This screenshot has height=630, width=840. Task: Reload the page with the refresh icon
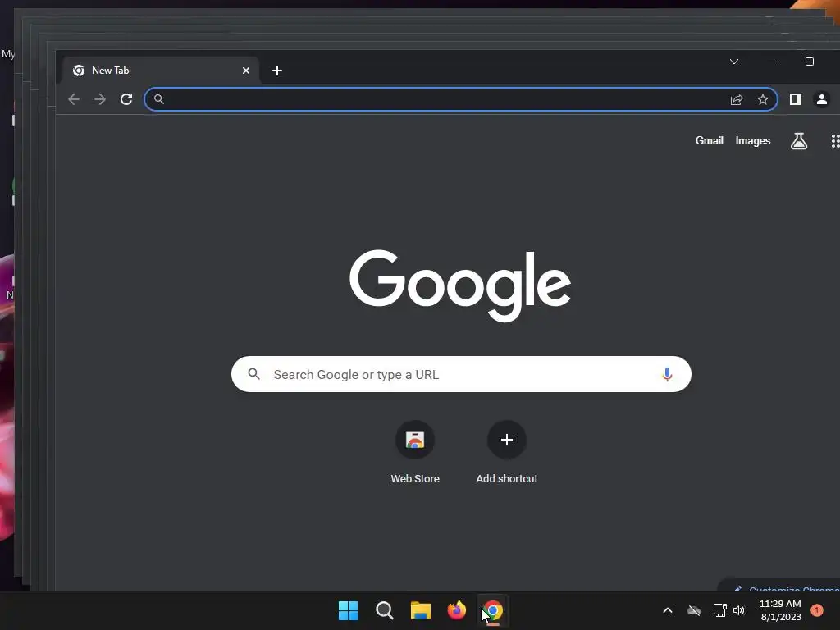tap(126, 99)
